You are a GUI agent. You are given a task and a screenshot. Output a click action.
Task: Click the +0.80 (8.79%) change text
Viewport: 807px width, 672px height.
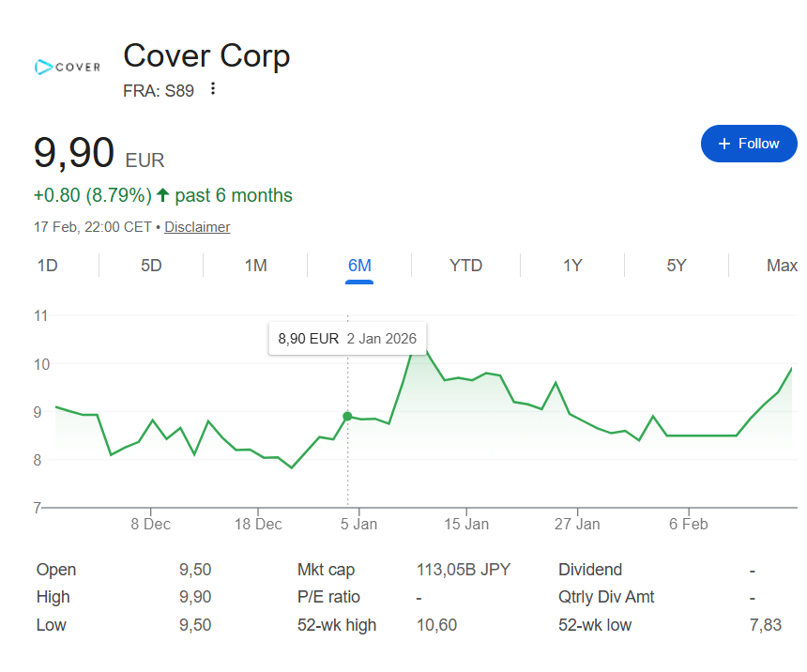click(93, 195)
